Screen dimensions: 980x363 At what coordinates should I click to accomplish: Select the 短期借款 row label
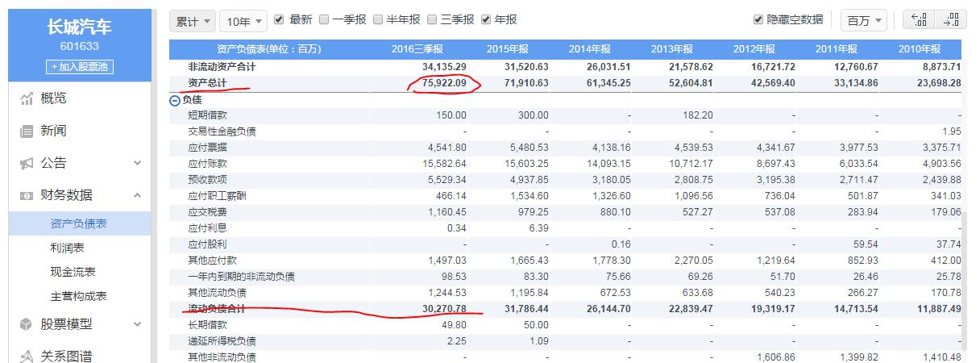point(207,115)
